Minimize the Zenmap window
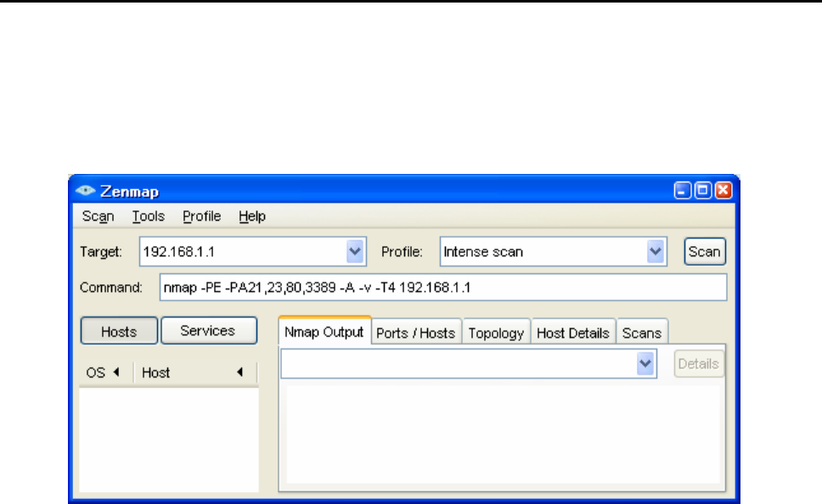Screen dimensions: 822x504 [682, 190]
